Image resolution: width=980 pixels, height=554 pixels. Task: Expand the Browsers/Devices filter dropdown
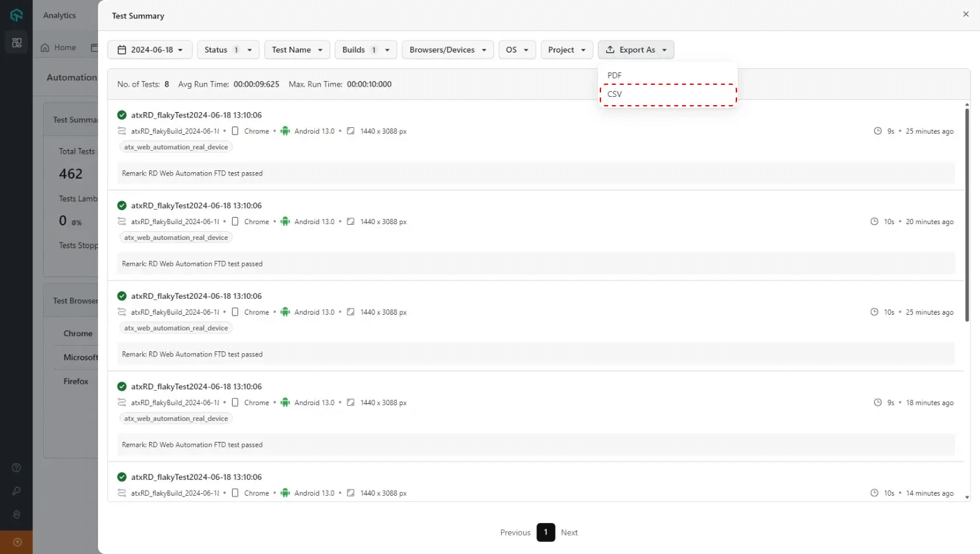[447, 49]
